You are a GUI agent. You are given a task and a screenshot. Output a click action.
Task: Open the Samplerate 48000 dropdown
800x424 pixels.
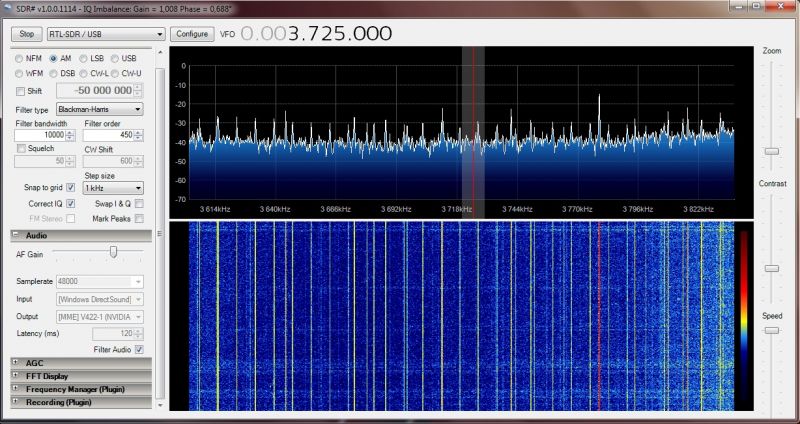tap(99, 282)
